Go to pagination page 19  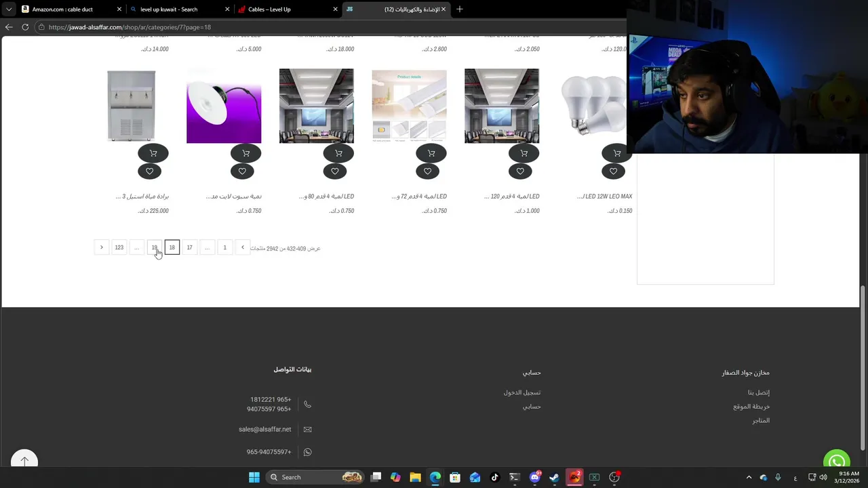click(x=155, y=247)
